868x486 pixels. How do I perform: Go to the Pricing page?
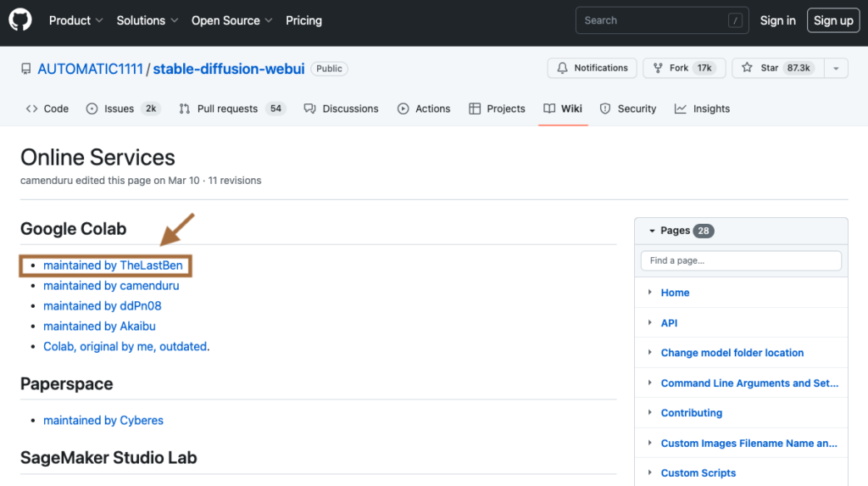303,20
